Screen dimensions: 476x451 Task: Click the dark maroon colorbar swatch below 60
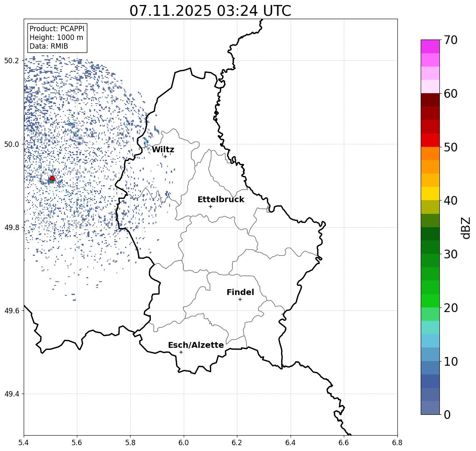pos(430,100)
